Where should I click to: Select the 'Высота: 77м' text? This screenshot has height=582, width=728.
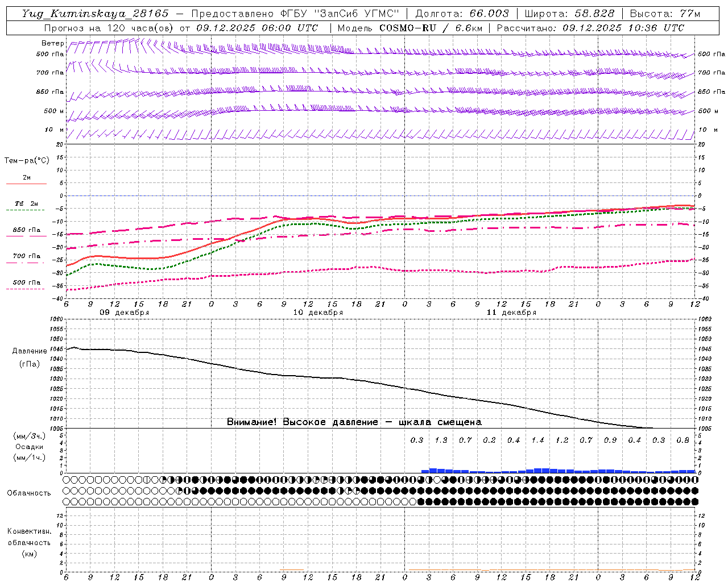click(665, 14)
